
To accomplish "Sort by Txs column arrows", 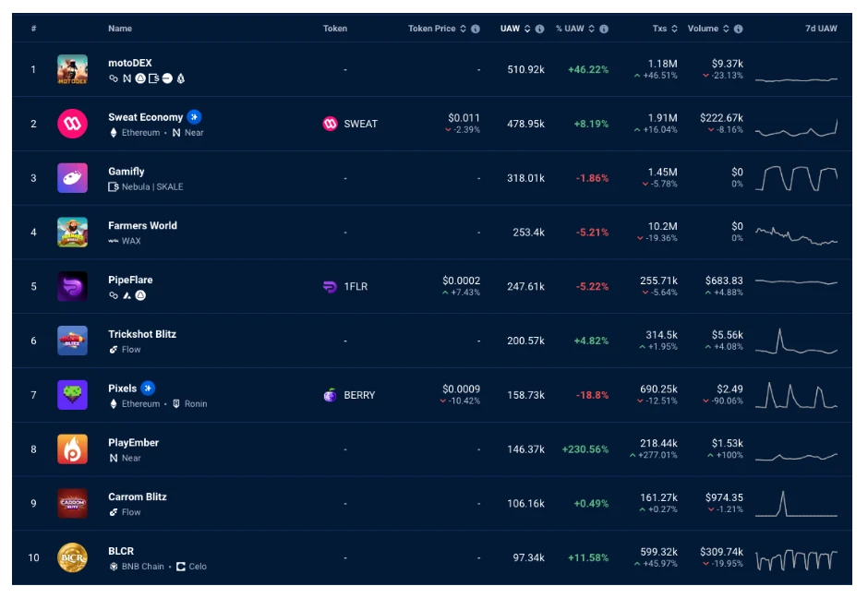I will 674,29.
